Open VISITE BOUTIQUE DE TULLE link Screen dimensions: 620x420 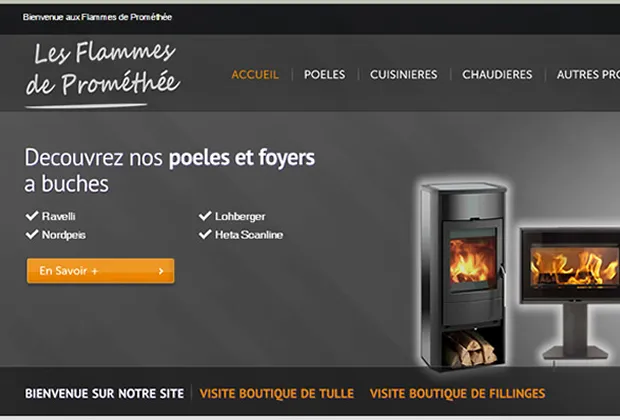pyautogui.click(x=277, y=394)
